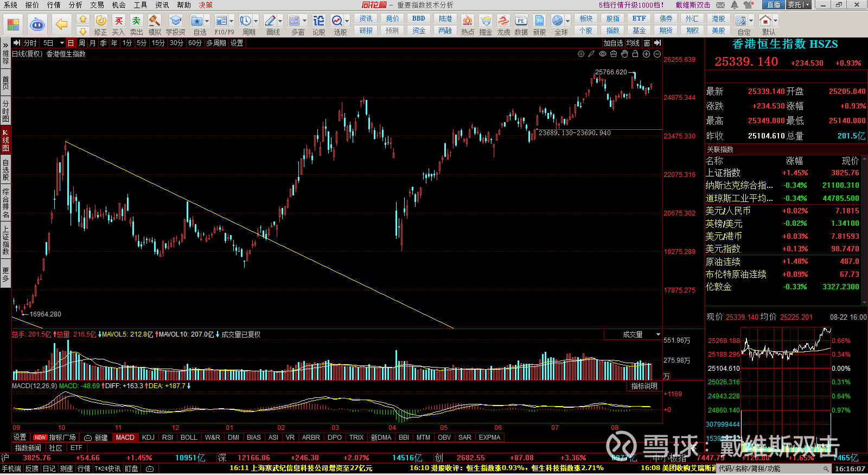Open the 自选 dropdown arrow

pos(207,21)
